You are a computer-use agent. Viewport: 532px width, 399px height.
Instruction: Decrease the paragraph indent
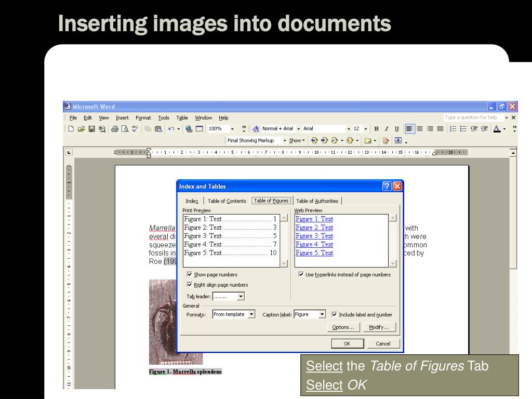474,129
